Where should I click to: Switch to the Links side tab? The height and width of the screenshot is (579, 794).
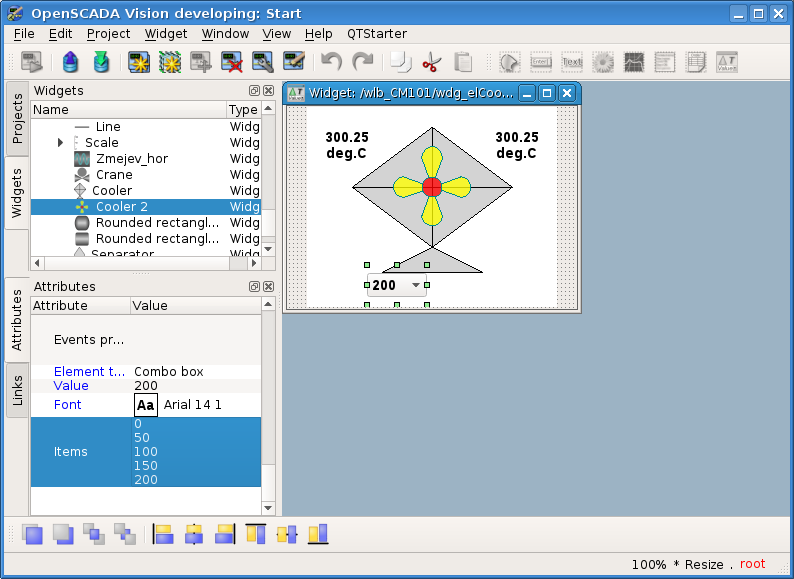point(17,390)
